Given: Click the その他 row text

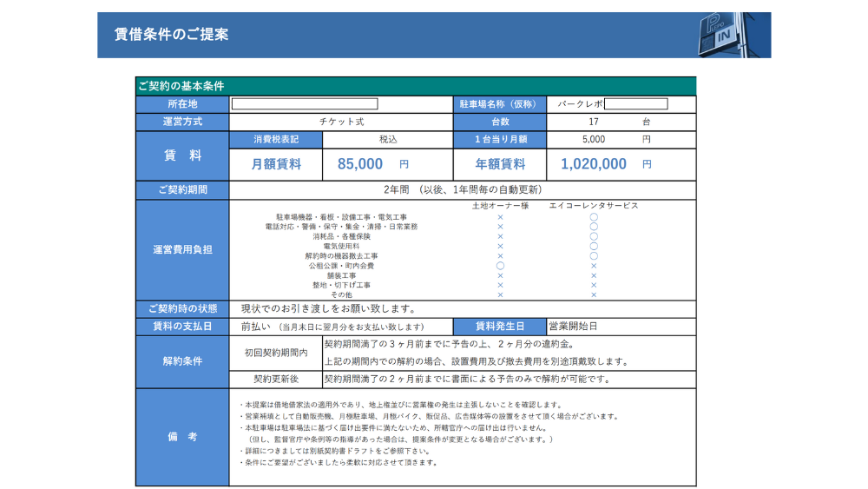Looking at the screenshot, I should click(x=341, y=294).
